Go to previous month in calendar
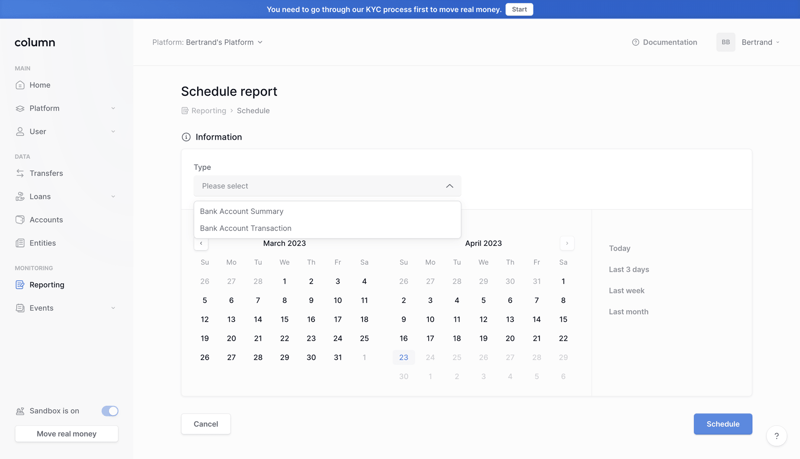Viewport: 800px width, 459px height. click(201, 243)
